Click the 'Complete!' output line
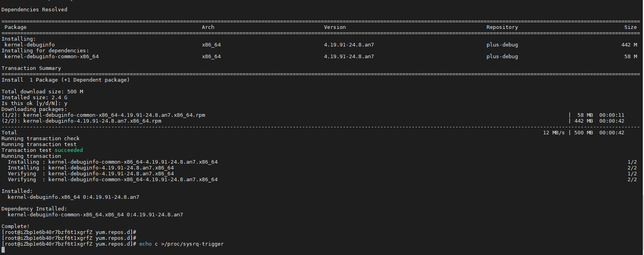This screenshot has width=644, height=255. [16, 226]
